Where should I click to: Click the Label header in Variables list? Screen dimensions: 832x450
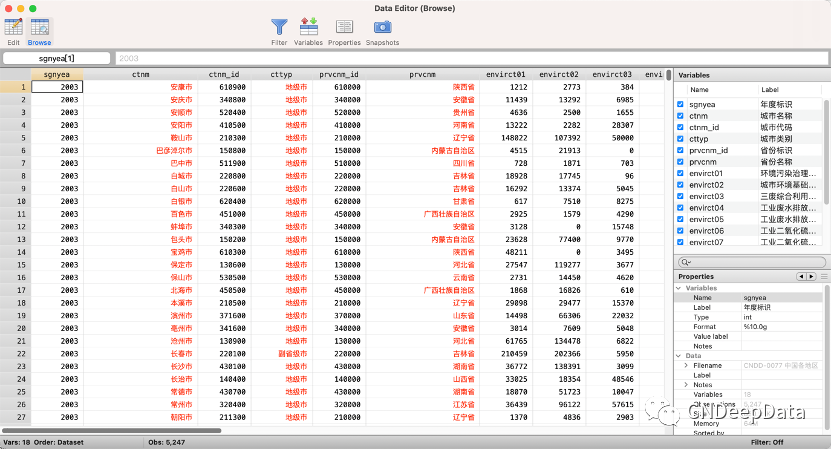[x=769, y=90]
